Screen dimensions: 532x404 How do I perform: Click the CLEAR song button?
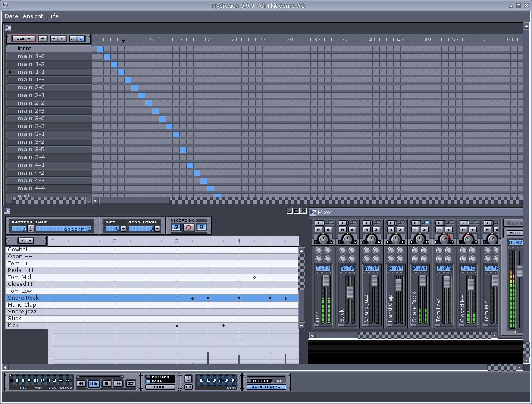coord(24,38)
